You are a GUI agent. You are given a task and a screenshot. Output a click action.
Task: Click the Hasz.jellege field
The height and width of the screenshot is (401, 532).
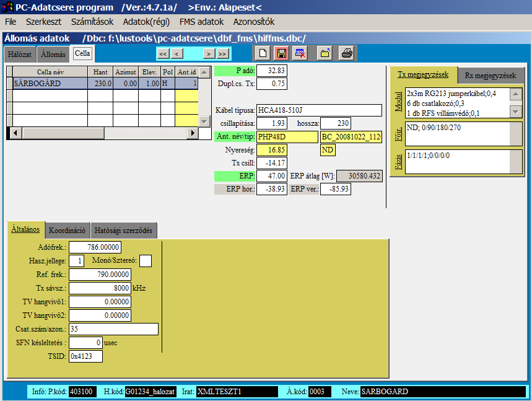(x=76, y=261)
